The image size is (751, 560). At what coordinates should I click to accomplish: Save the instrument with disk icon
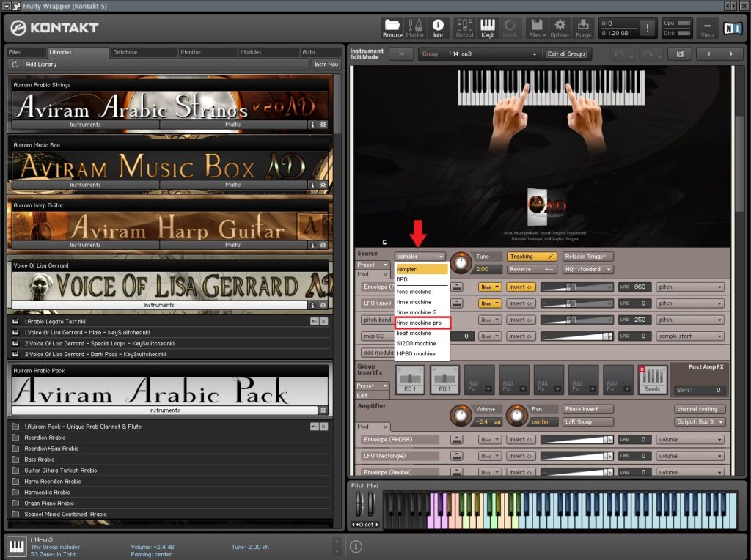[x=680, y=54]
